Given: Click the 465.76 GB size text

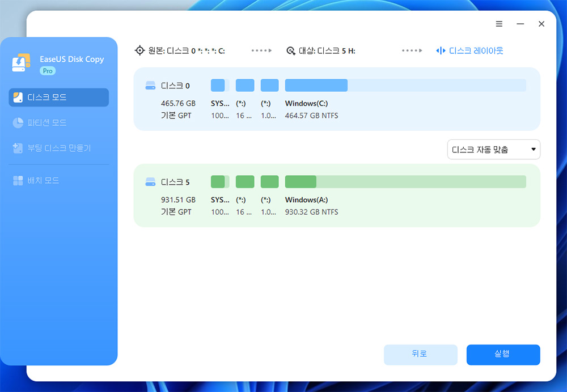Looking at the screenshot, I should click(x=178, y=103).
